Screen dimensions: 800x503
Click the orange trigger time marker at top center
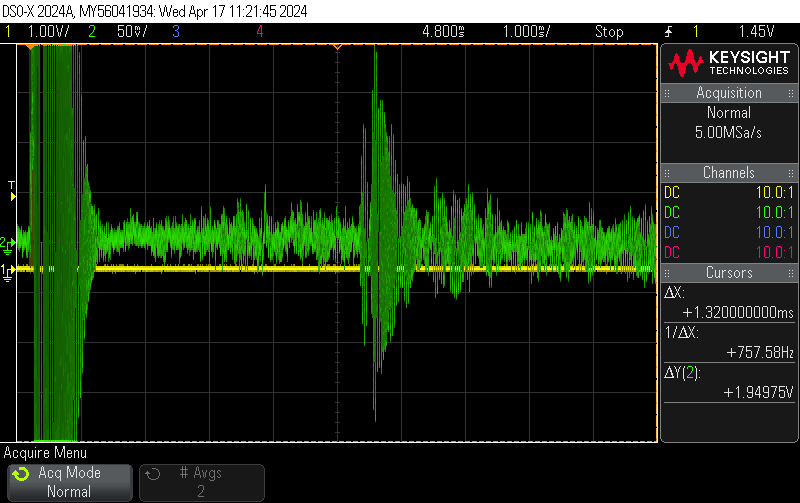pyautogui.click(x=337, y=47)
